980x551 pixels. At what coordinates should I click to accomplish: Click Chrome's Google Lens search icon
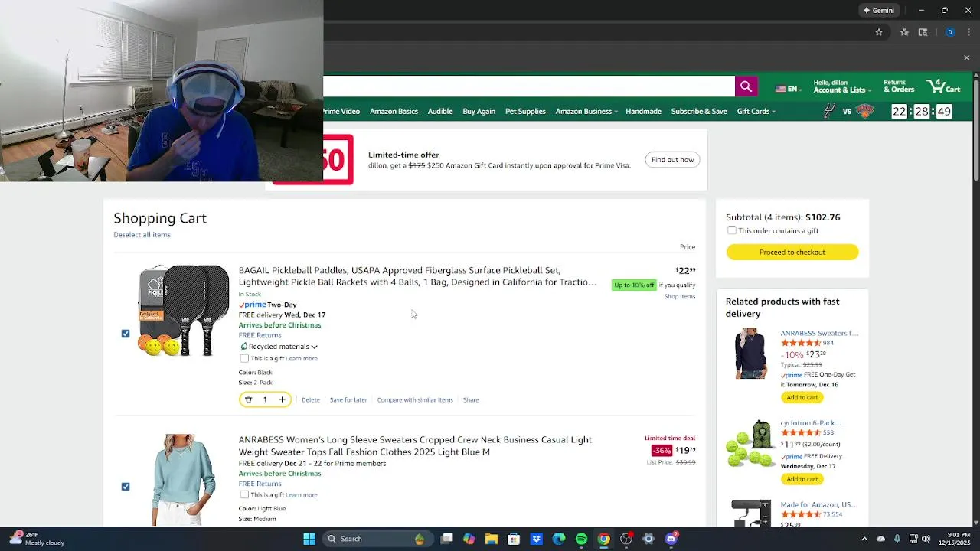[923, 32]
